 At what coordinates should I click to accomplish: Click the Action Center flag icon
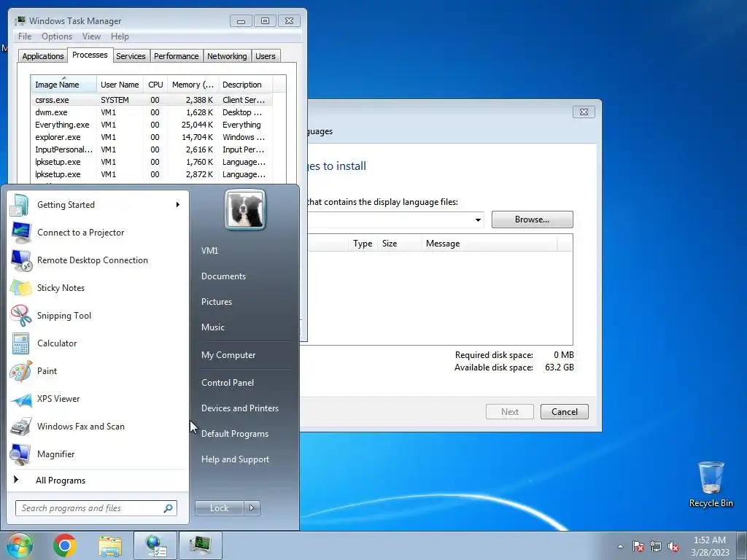point(638,546)
